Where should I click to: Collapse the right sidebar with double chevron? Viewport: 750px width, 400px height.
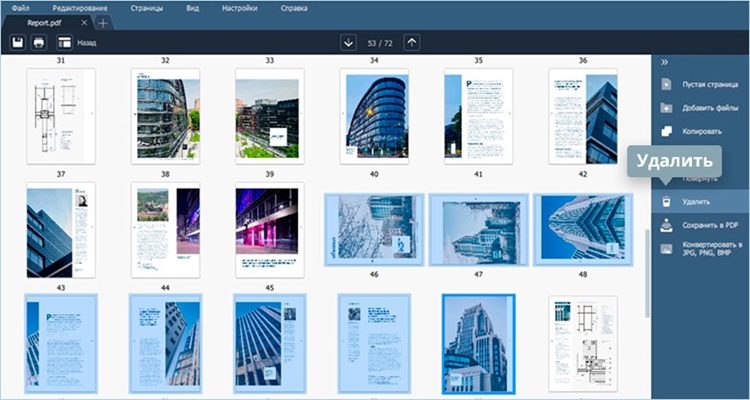tap(666, 62)
